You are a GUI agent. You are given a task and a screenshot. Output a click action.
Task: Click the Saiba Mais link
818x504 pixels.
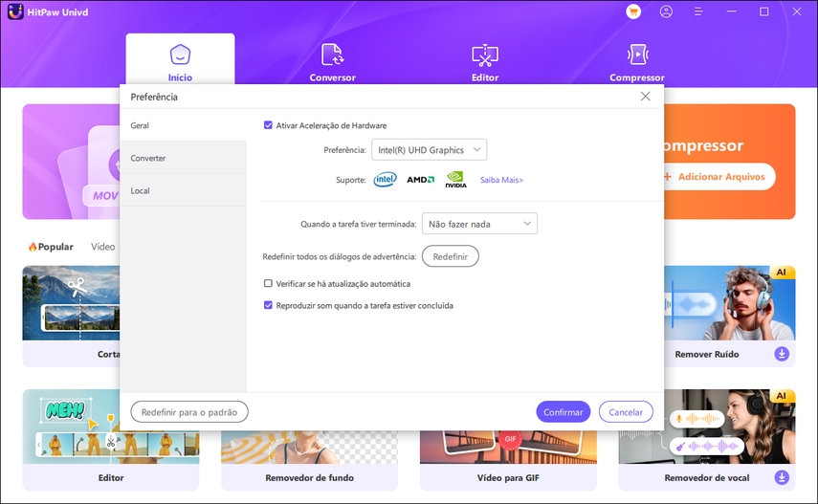(x=501, y=180)
